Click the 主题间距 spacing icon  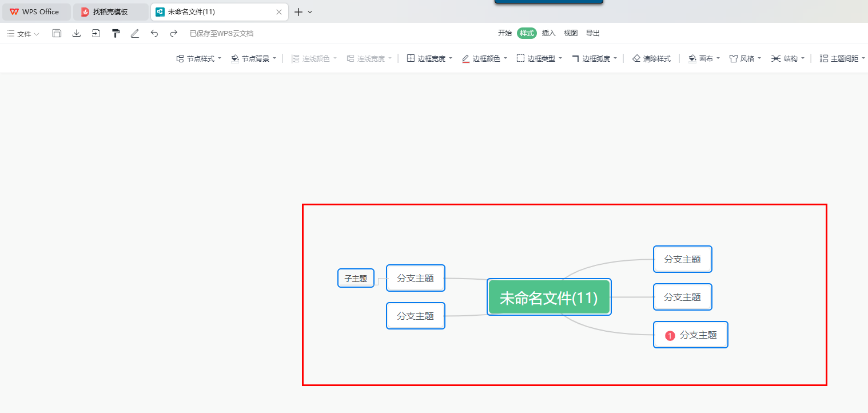[x=823, y=58]
